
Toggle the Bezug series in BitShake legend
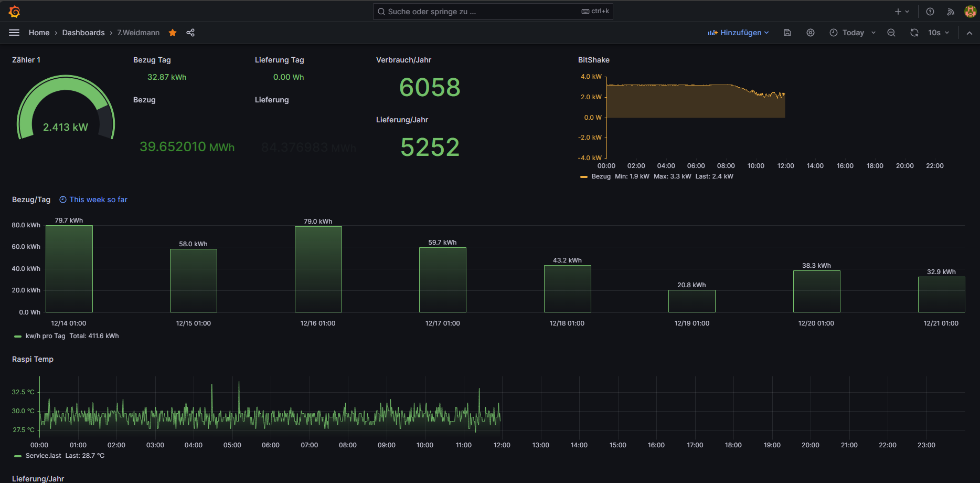(x=601, y=176)
